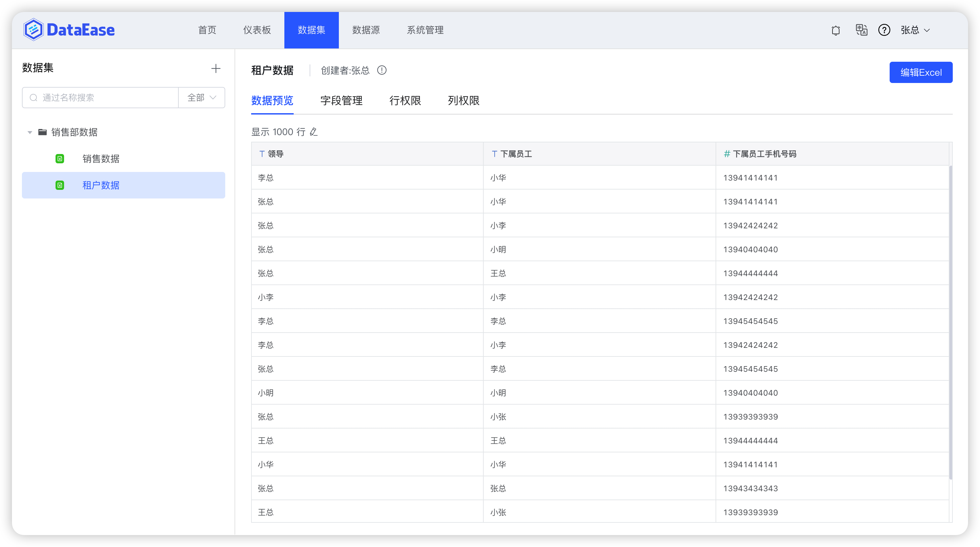Click the creator info icon
The width and height of the screenshot is (980, 547).
(382, 70)
